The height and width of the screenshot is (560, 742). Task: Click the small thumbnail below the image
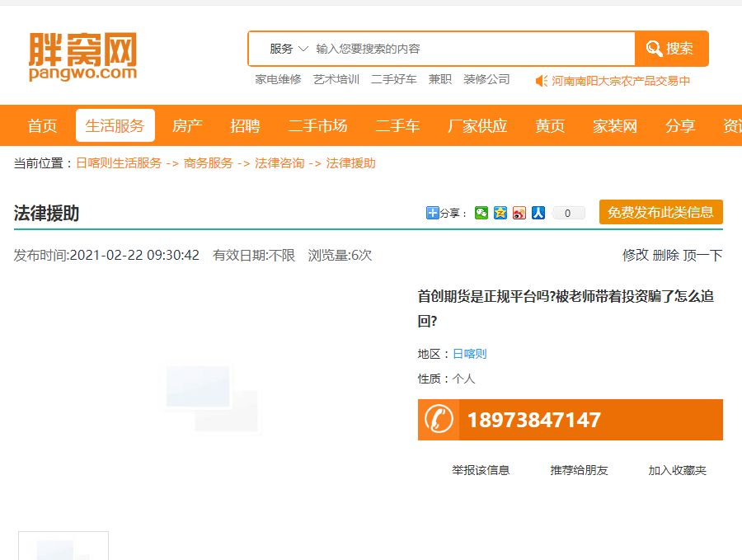tap(63, 546)
